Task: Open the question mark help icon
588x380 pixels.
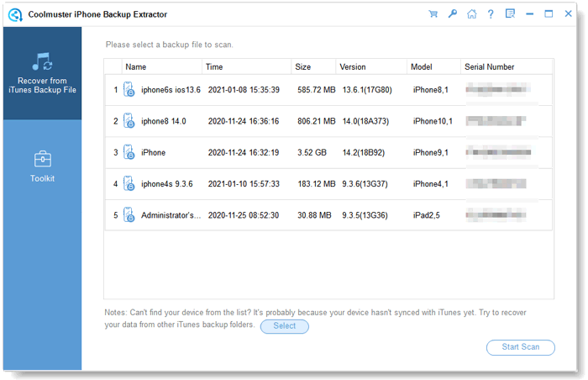Action: pyautogui.click(x=491, y=14)
